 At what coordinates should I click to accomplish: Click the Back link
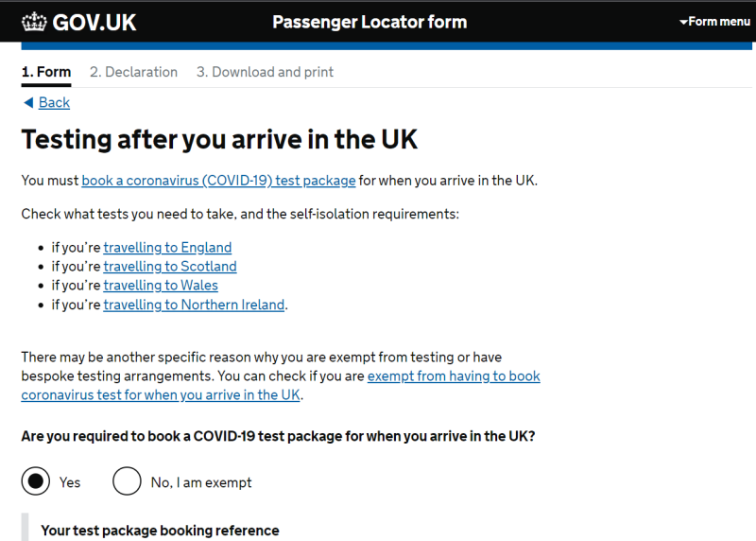pyautogui.click(x=54, y=102)
